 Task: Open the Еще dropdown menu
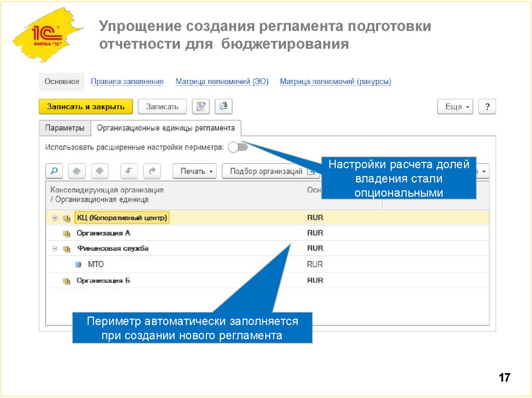pyautogui.click(x=455, y=106)
